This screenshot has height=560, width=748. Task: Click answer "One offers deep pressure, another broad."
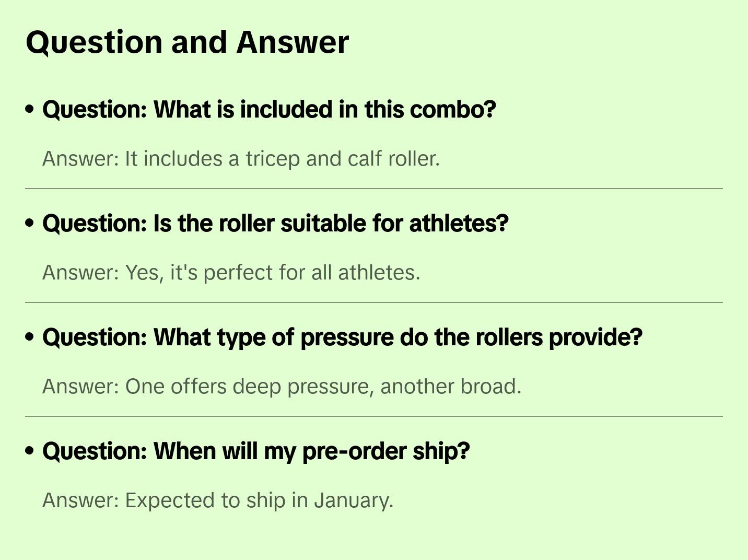[282, 387]
